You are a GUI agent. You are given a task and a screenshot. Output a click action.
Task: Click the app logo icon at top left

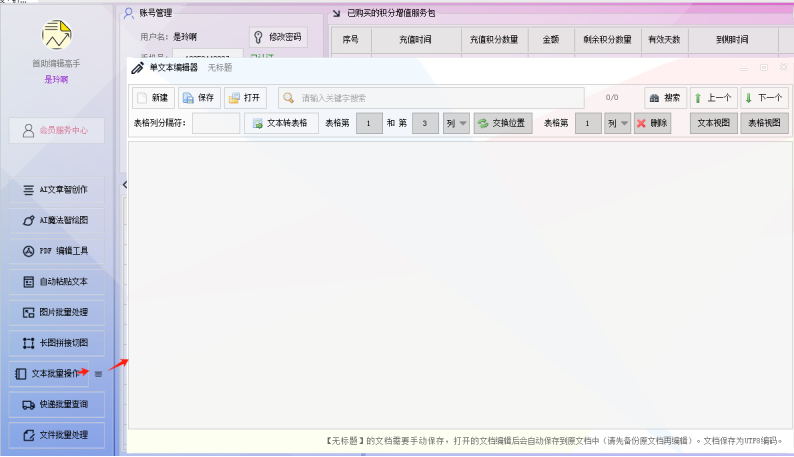coord(56,35)
